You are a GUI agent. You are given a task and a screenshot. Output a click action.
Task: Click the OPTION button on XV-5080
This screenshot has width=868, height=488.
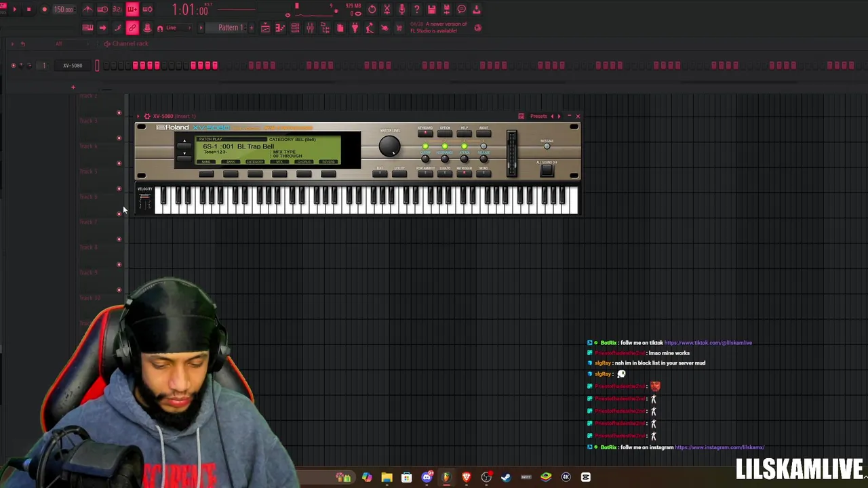click(445, 133)
